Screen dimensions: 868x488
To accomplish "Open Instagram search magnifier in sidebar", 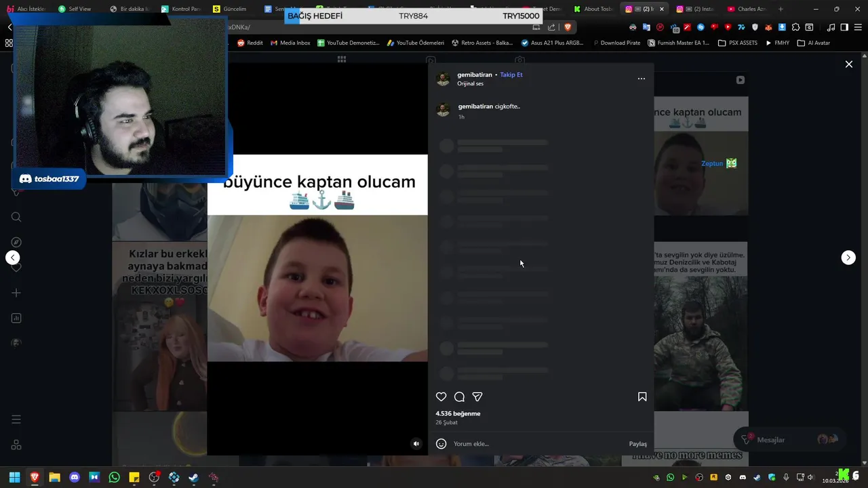I will [x=16, y=217].
